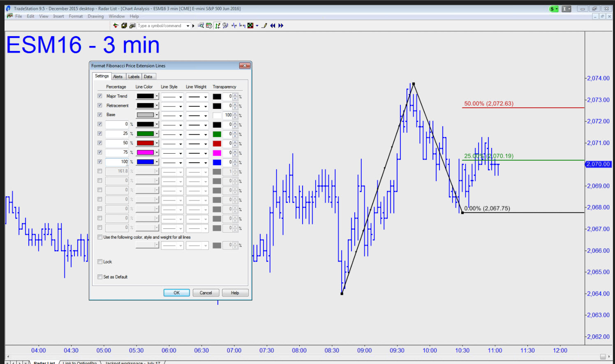Open the symbol lookup magnifier icon
The image size is (615, 364).
click(x=201, y=25)
